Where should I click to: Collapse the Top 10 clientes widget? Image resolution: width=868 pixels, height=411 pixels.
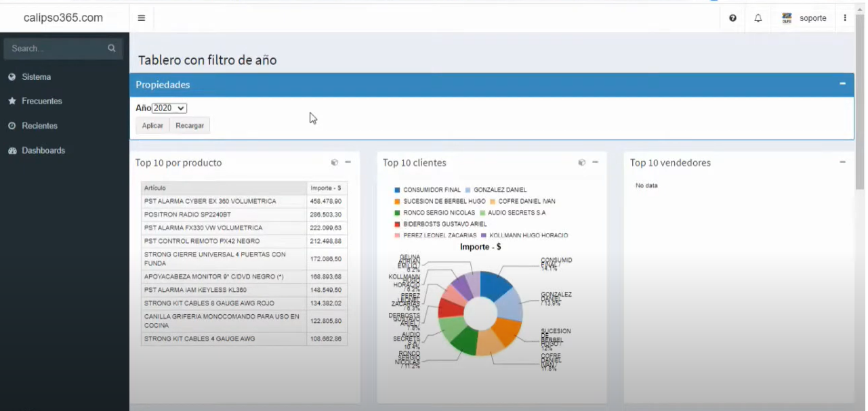tap(595, 163)
